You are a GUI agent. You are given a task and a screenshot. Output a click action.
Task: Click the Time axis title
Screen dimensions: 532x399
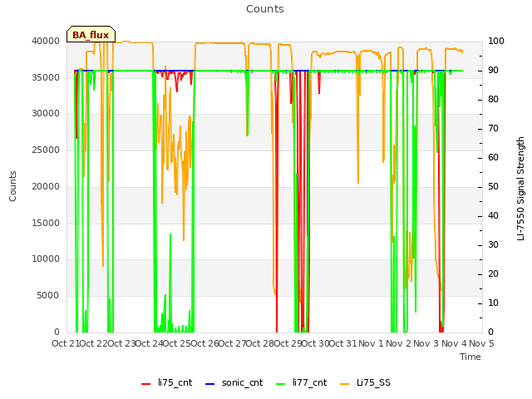tap(470, 357)
